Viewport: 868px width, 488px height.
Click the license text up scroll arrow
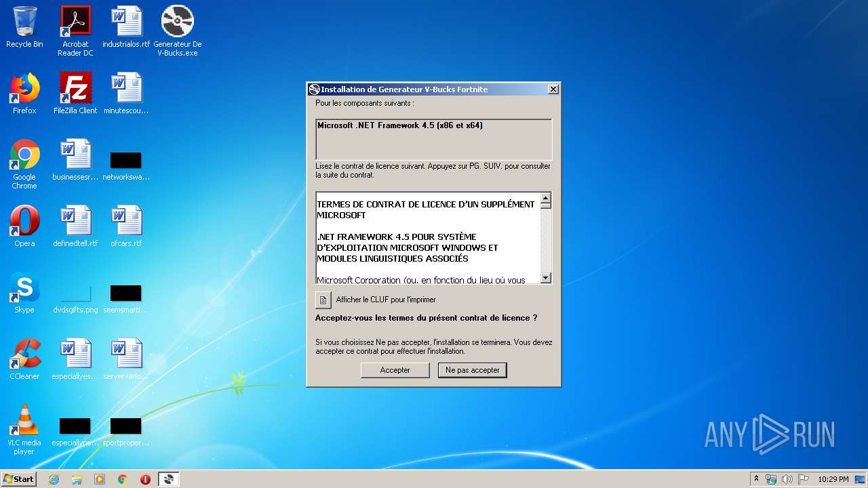coord(546,199)
